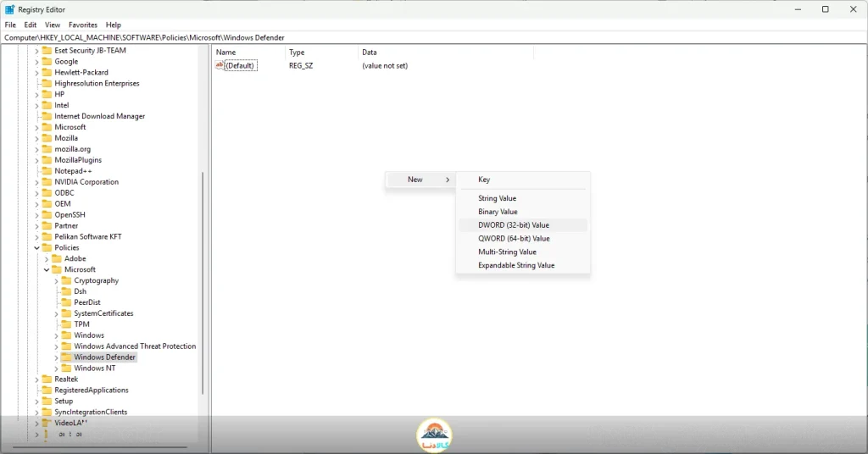The height and width of the screenshot is (454, 868).
Task: Click the Realtek folder icon
Action: point(47,379)
